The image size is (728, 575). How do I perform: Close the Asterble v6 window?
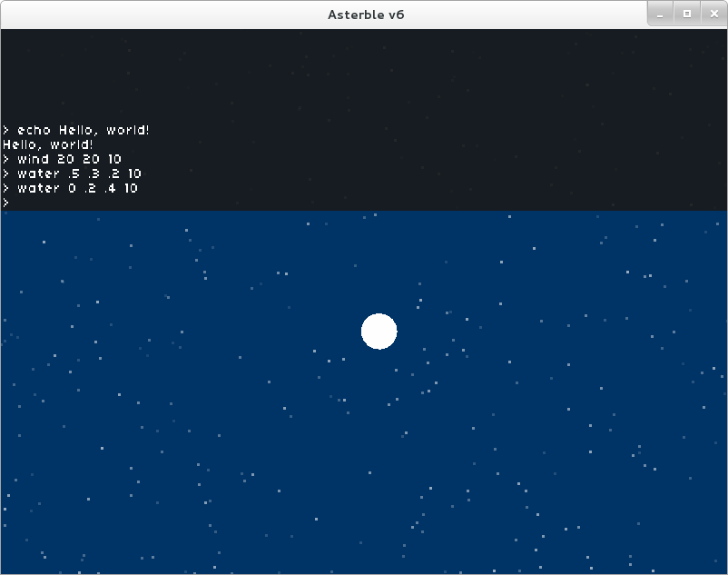[713, 14]
